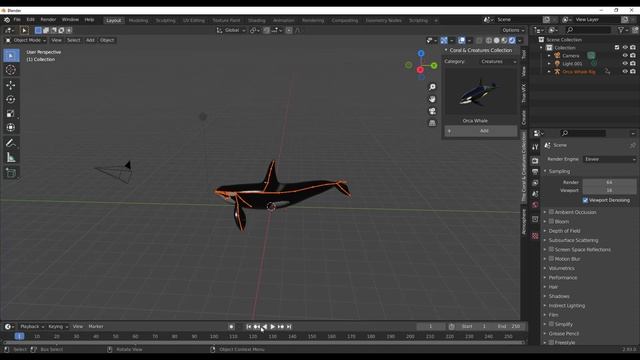Select the Annotate pencil tool
The image size is (640, 360).
(x=11, y=143)
